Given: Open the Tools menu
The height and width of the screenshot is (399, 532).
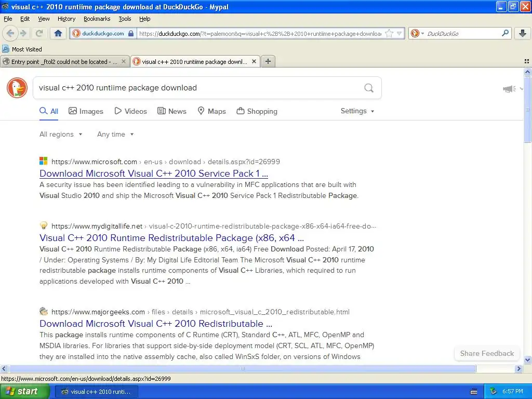Looking at the screenshot, I should pyautogui.click(x=125, y=19).
